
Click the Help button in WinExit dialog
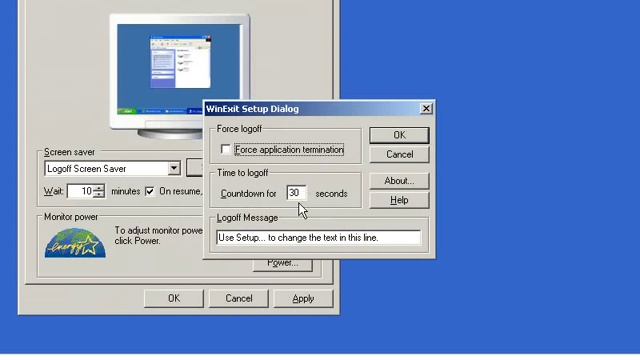[399, 200]
